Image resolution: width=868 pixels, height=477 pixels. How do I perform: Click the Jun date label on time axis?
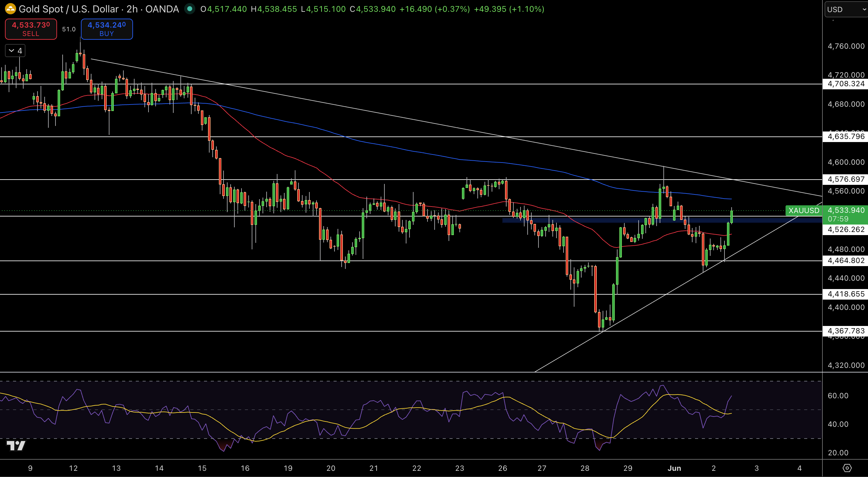coord(674,468)
